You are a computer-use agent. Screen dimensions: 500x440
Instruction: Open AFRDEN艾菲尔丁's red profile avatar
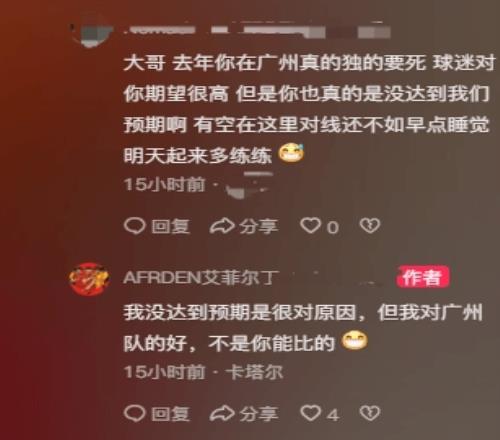pos(89,279)
